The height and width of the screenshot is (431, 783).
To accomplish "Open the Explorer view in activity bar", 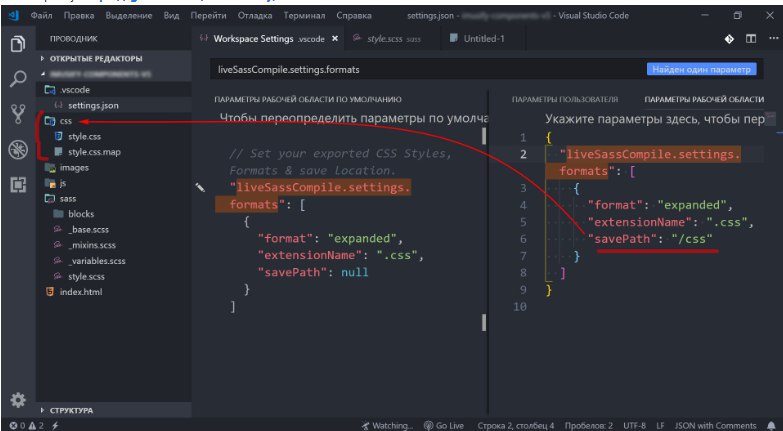I will pyautogui.click(x=18, y=44).
